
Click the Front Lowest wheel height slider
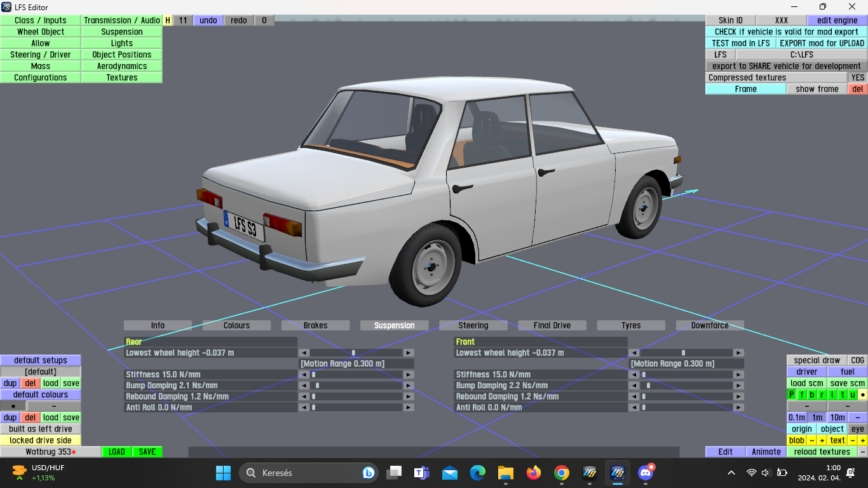click(x=686, y=353)
